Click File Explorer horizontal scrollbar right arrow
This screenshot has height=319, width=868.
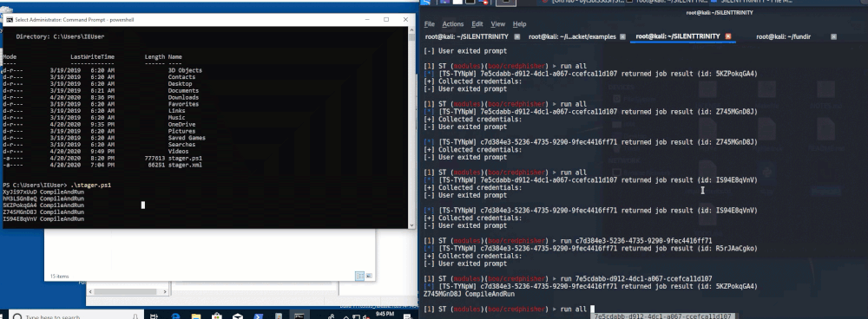(166, 292)
